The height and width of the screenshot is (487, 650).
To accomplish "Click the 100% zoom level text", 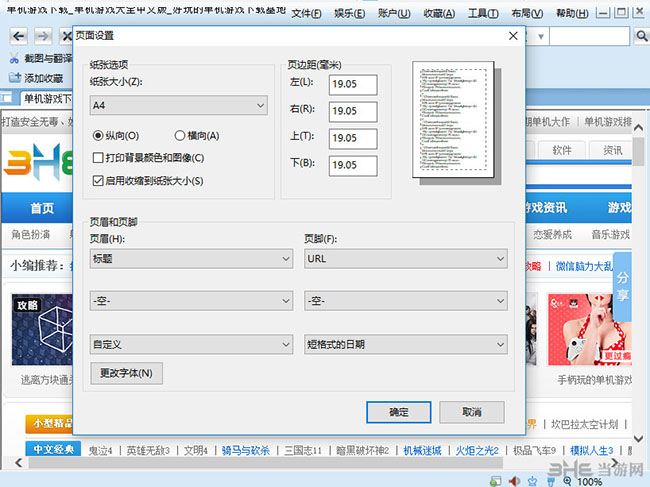I will click(589, 482).
